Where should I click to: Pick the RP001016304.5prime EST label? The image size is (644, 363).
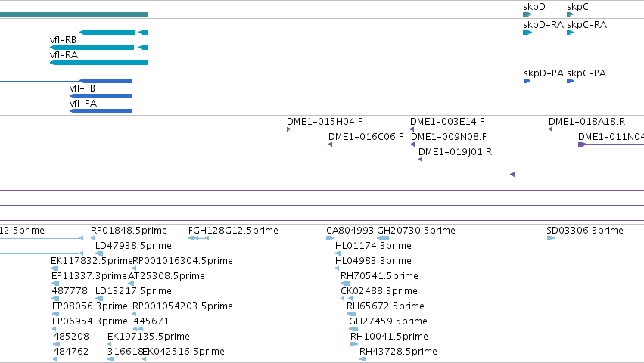[x=183, y=261]
